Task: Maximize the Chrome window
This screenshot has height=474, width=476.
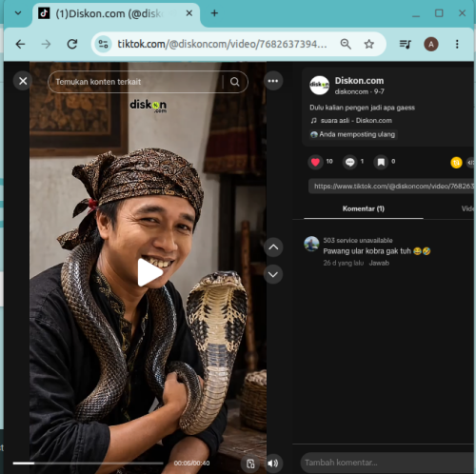Action: 439,13
